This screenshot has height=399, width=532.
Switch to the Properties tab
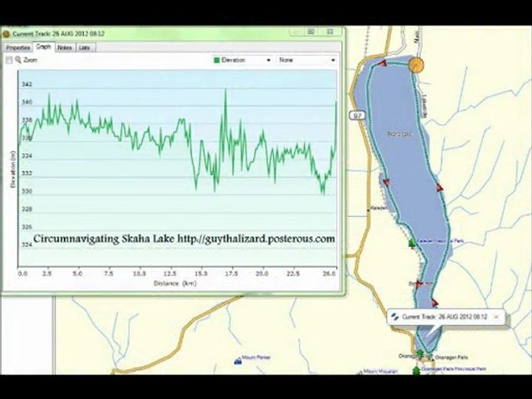(18, 48)
